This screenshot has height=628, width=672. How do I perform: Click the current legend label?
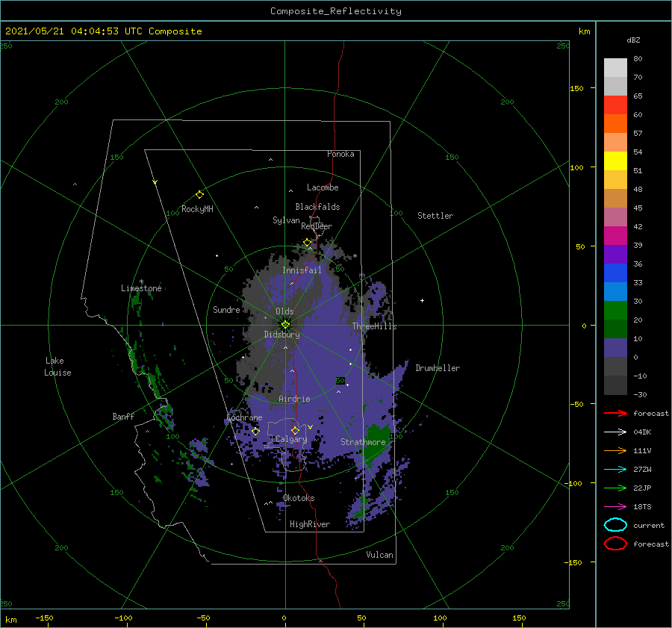649,525
